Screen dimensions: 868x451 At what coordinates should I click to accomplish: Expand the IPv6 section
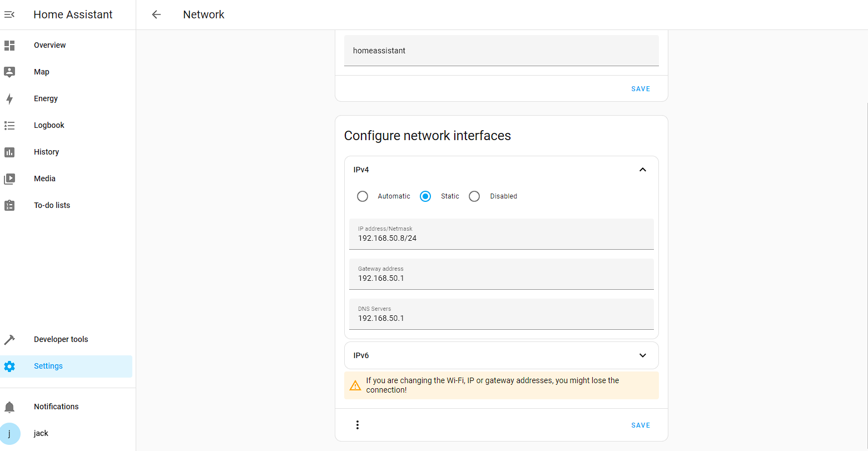pos(643,355)
